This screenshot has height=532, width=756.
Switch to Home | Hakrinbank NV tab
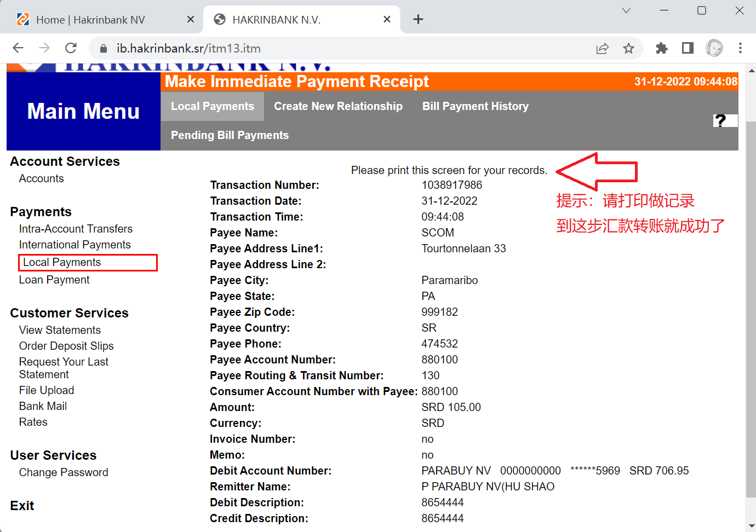pos(90,20)
